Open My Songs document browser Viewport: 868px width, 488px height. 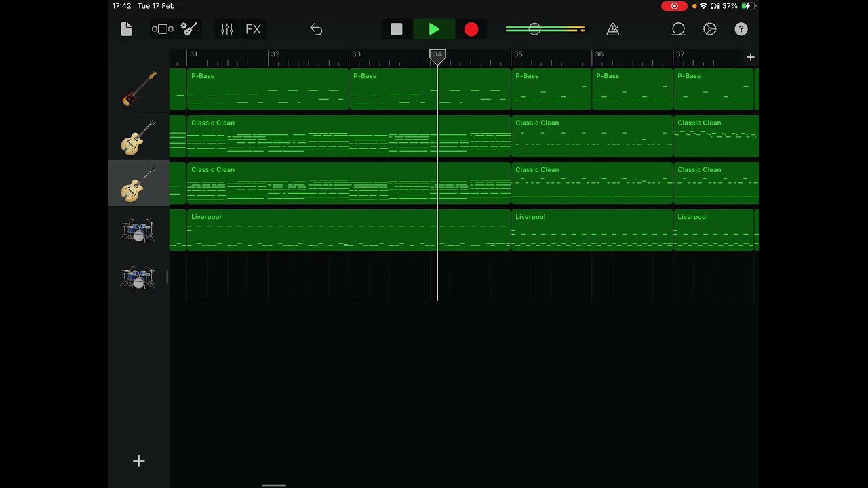tap(126, 29)
